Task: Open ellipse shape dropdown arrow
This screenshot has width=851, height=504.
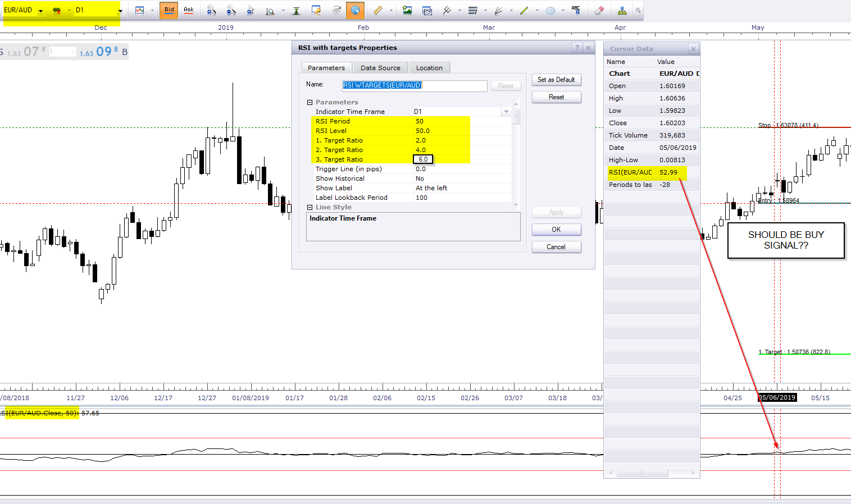Action: click(563, 10)
